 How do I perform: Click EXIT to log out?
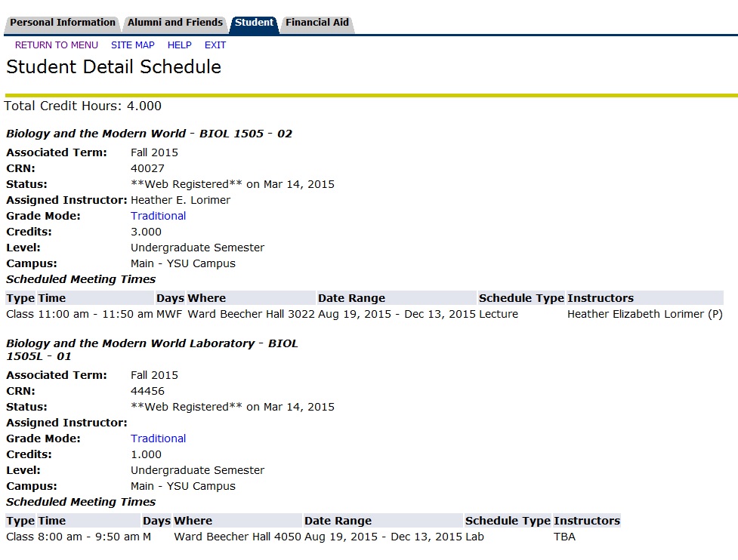tap(215, 45)
